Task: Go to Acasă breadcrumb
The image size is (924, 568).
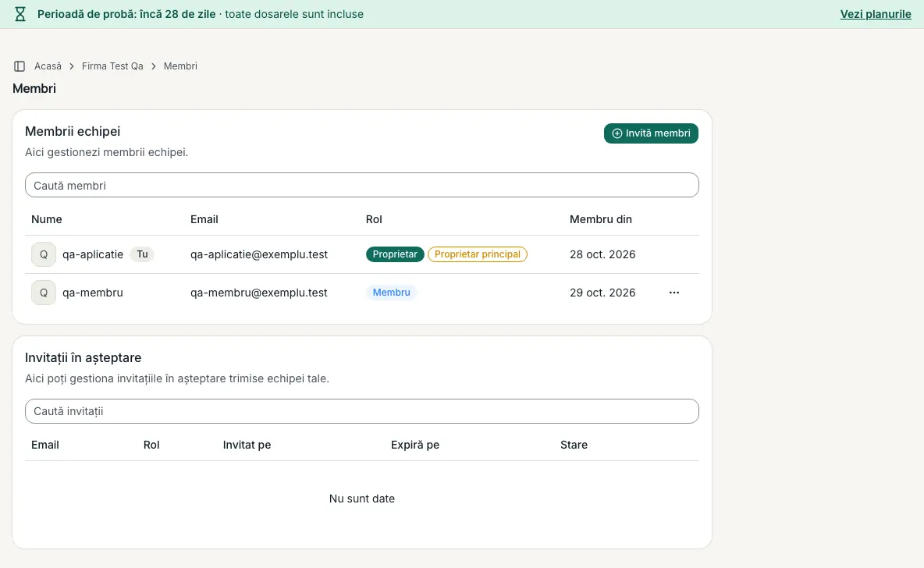Action: (48, 66)
